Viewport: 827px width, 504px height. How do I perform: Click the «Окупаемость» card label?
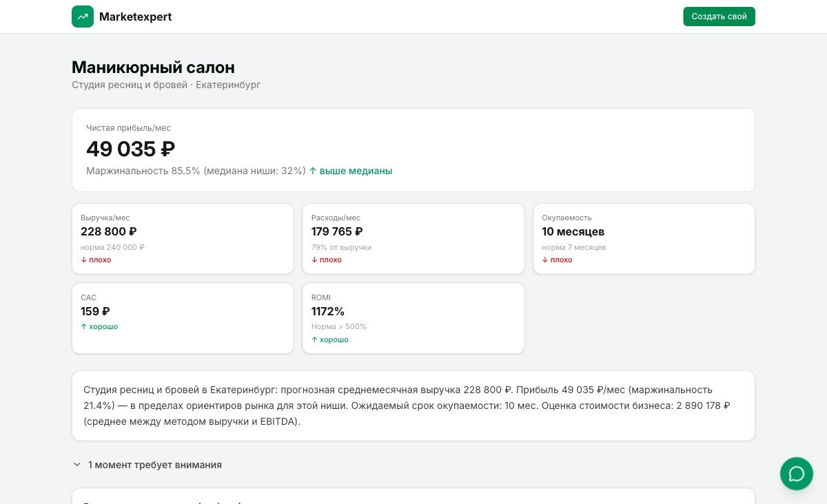pyautogui.click(x=566, y=218)
